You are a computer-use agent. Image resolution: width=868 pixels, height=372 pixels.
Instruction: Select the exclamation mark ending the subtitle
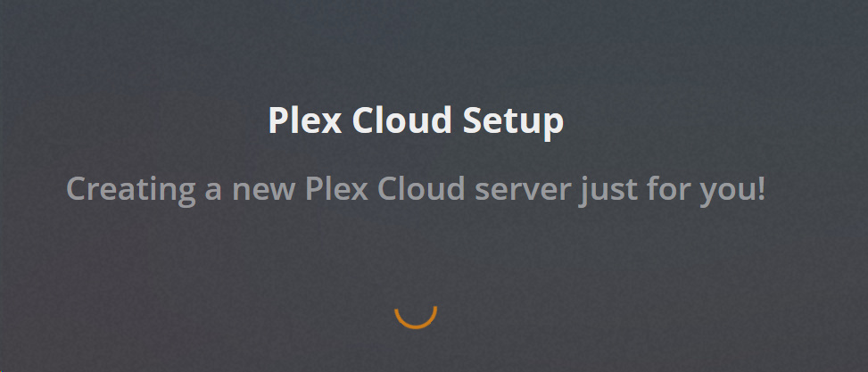[x=761, y=188]
